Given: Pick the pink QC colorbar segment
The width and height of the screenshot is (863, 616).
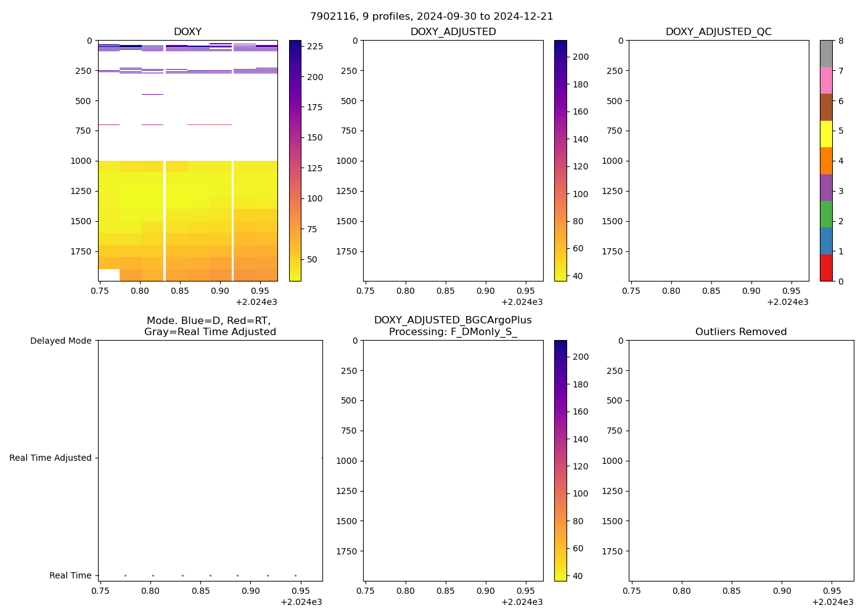Looking at the screenshot, I should (825, 80).
